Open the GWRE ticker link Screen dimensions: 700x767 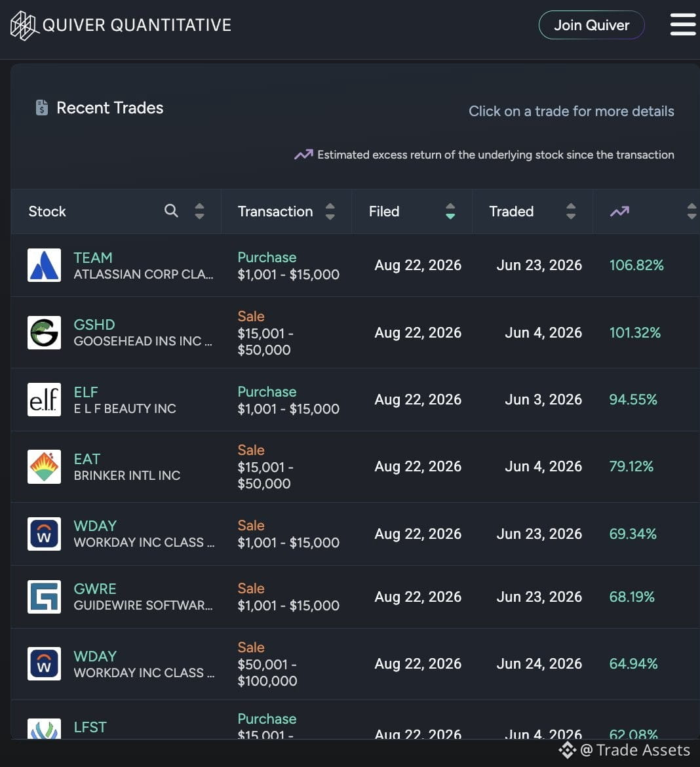click(95, 589)
